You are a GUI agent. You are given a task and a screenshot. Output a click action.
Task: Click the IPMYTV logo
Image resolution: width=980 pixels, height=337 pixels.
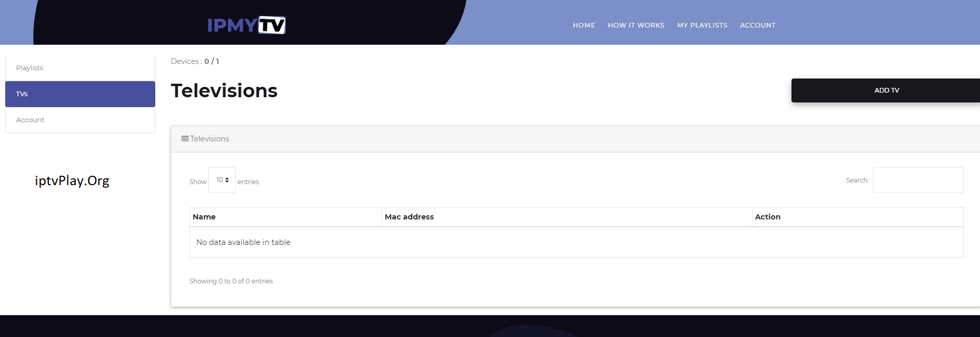[x=246, y=25]
